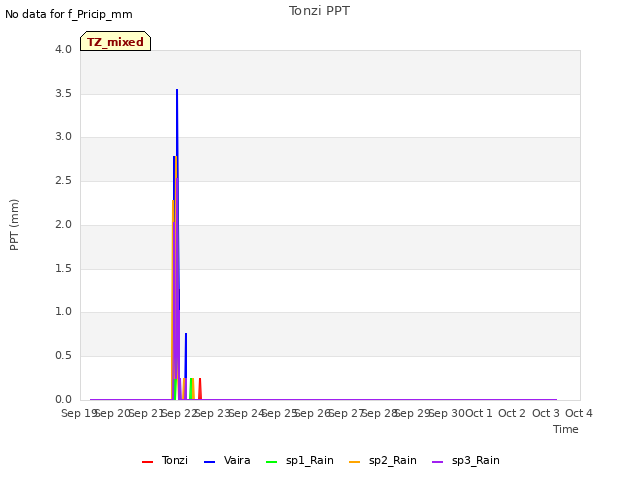640x480 pixels.
Task: Click the red Tonzi spike near Sep 22
Action: (200, 388)
